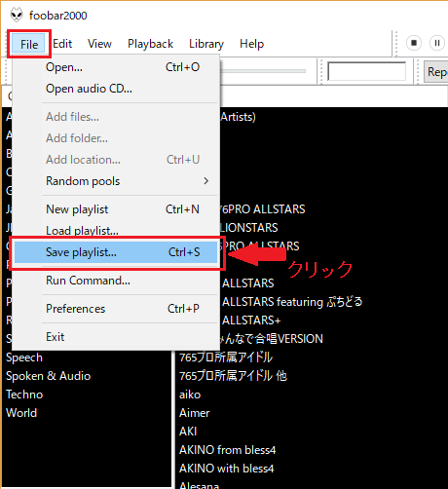
Task: Select artist 765プロ所属アイドル
Action: tap(312, 357)
